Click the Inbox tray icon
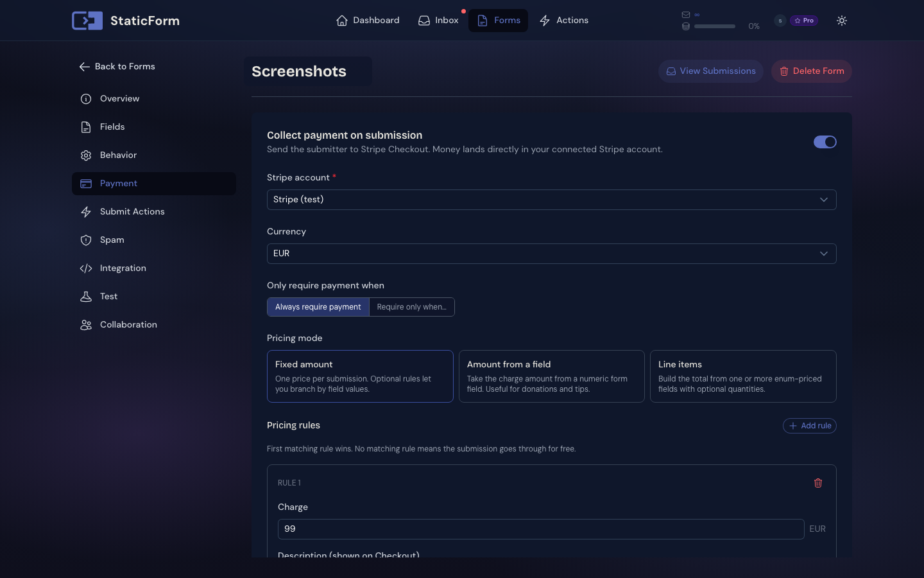The width and height of the screenshot is (924, 578). (x=424, y=21)
